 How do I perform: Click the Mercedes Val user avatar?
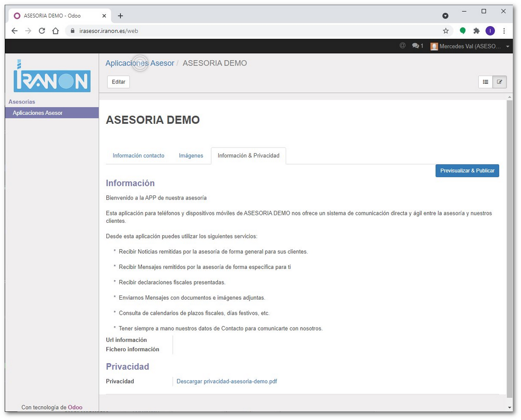[434, 46]
